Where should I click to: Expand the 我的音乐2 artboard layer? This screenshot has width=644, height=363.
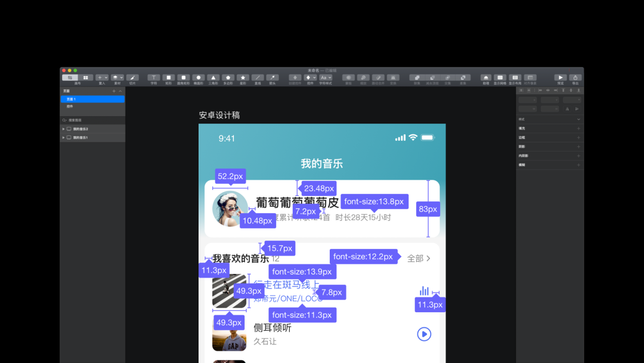coord(63,129)
